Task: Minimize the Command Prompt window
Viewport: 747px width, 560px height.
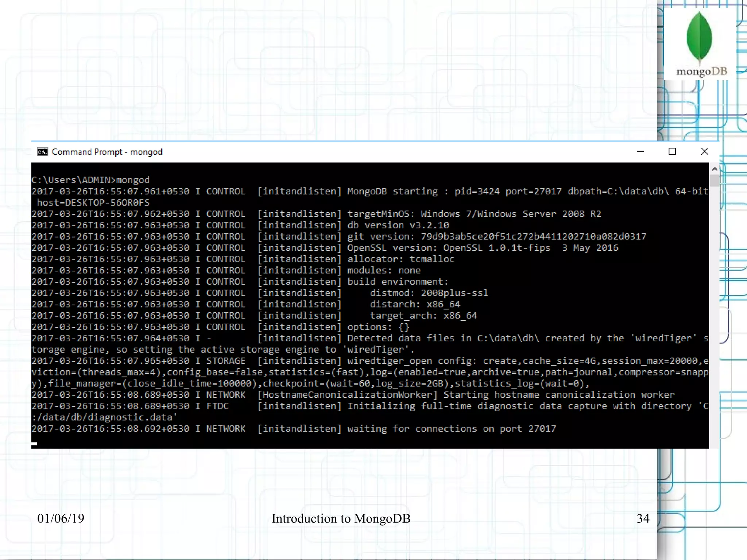Action: (640, 152)
